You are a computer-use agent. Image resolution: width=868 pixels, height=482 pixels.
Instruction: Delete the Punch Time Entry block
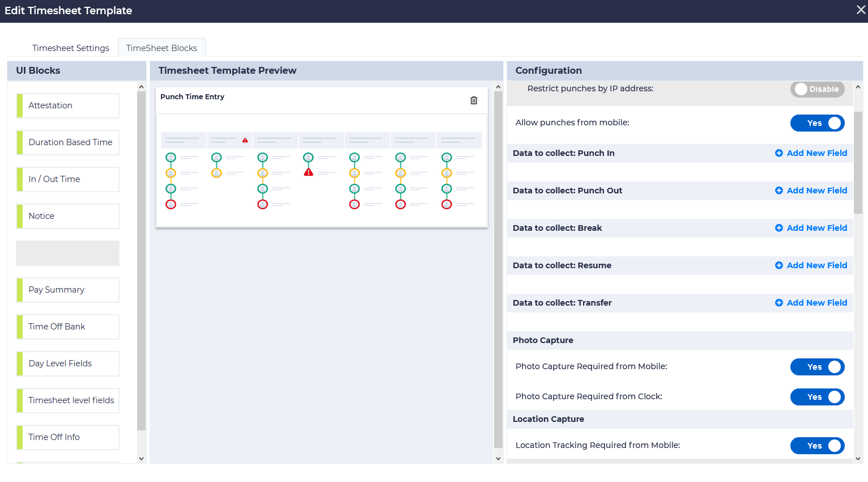point(474,100)
